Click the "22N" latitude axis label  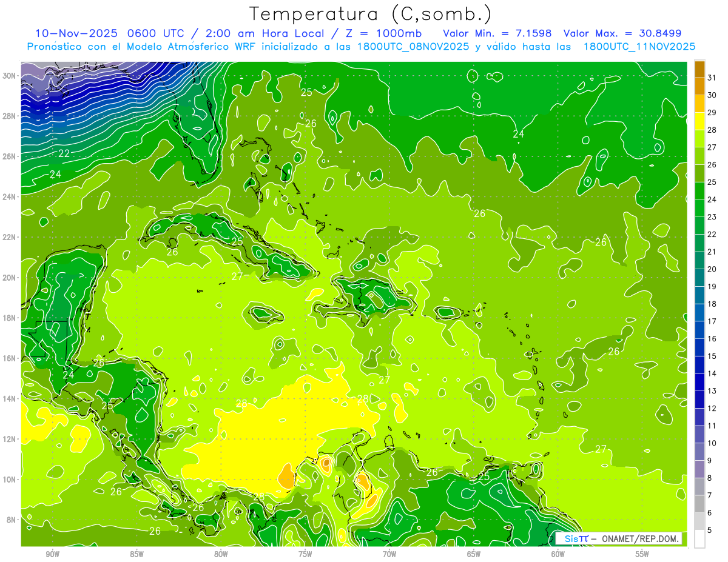[x=10, y=237]
